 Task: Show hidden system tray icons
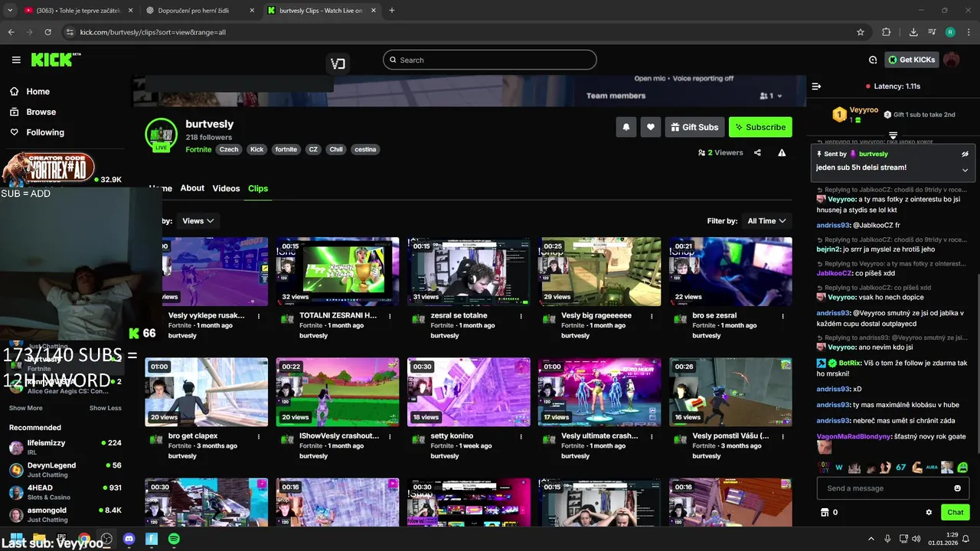[x=872, y=539]
